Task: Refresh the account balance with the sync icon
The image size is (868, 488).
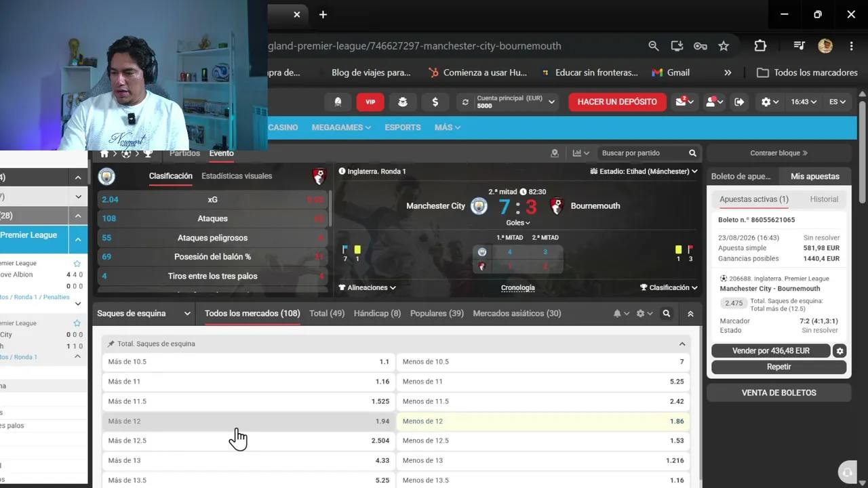Action: coord(465,102)
